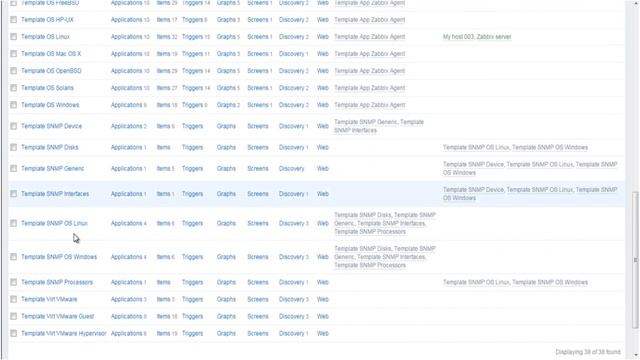Viewport: 640px width, 360px height.
Task: Check the box for Template Virt VMware
Action: (13, 299)
